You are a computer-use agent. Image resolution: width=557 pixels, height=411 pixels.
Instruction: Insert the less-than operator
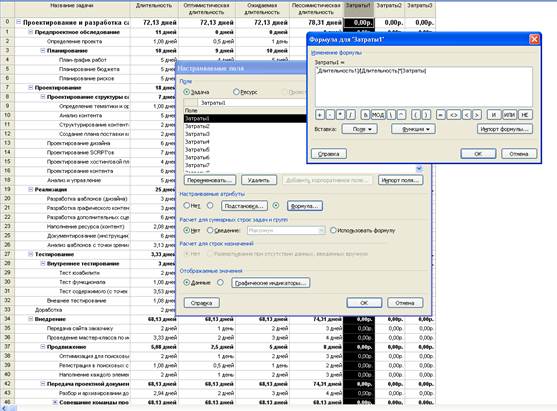[466, 115]
